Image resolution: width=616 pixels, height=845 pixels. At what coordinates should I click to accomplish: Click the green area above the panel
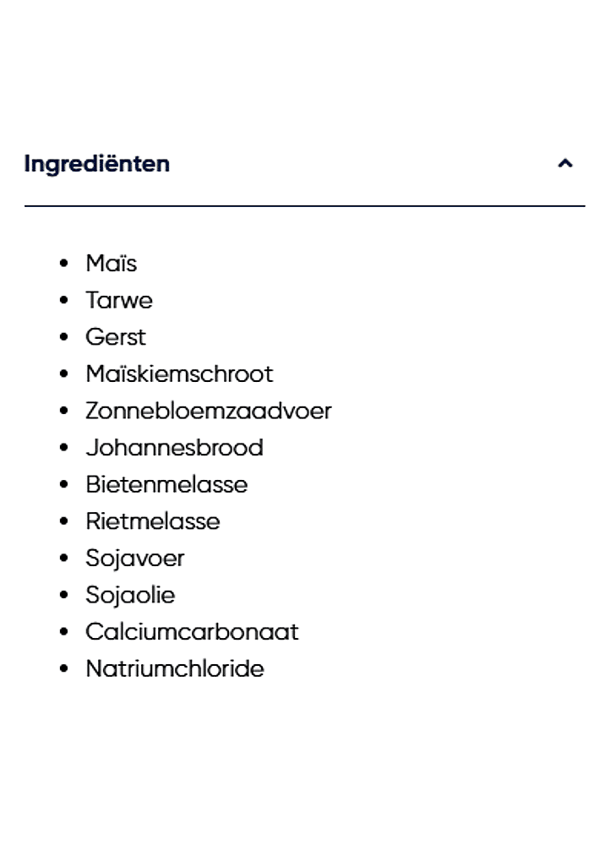[308, 68]
